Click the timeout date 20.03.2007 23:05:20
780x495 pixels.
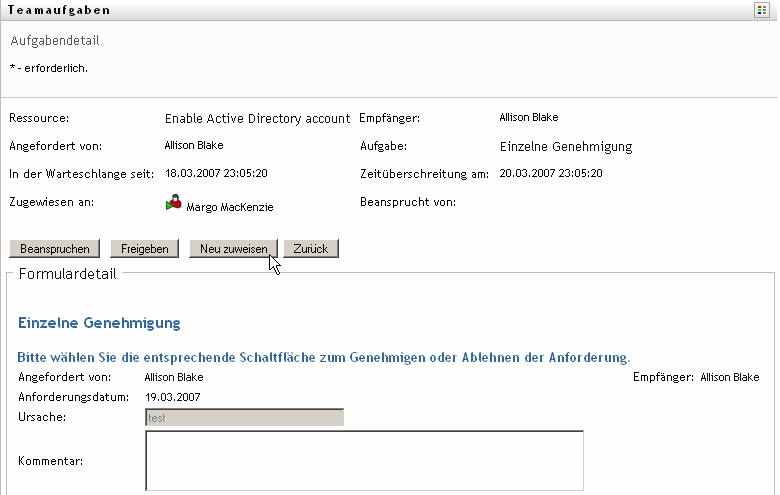click(551, 173)
